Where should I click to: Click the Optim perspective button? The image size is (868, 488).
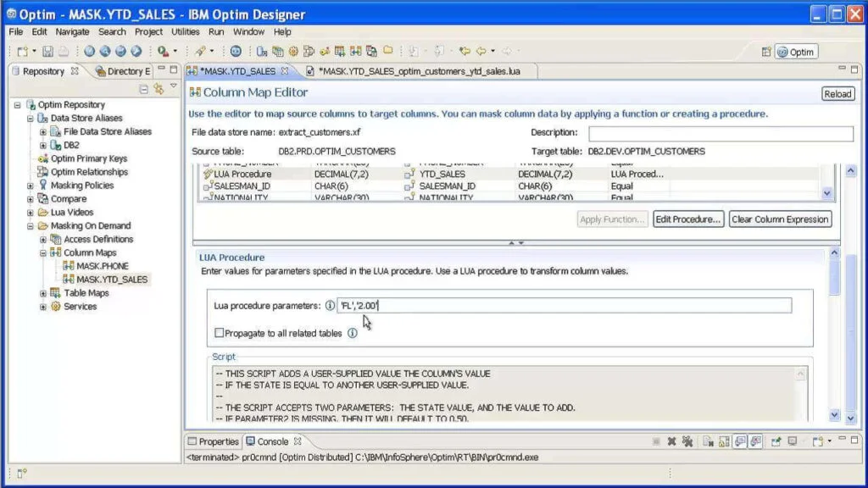[x=796, y=52]
